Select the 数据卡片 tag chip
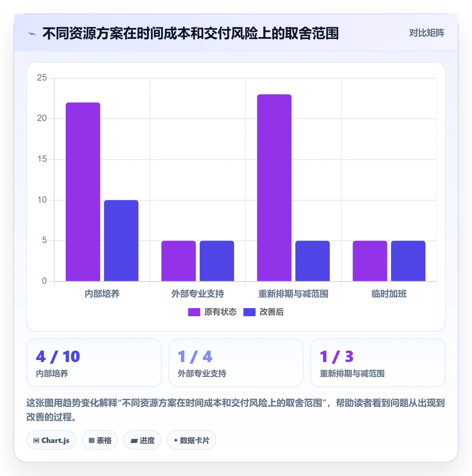The image size is (472, 476). 191,440
